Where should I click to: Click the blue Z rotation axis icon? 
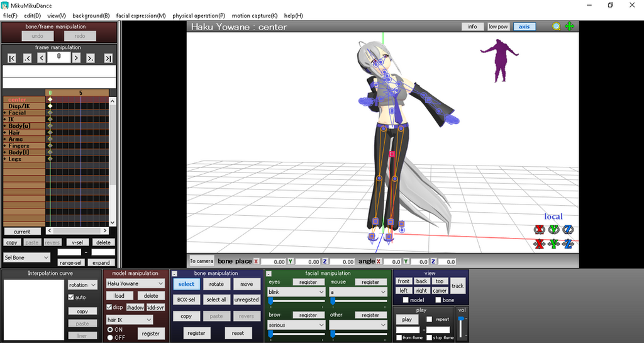pos(568,230)
